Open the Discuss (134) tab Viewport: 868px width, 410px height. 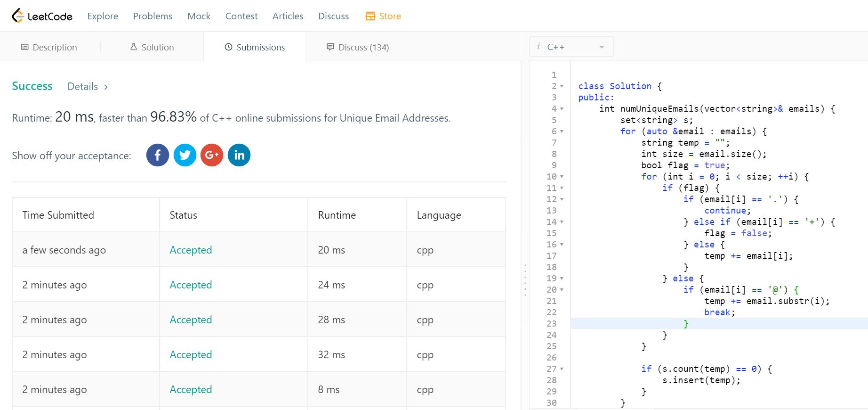358,47
